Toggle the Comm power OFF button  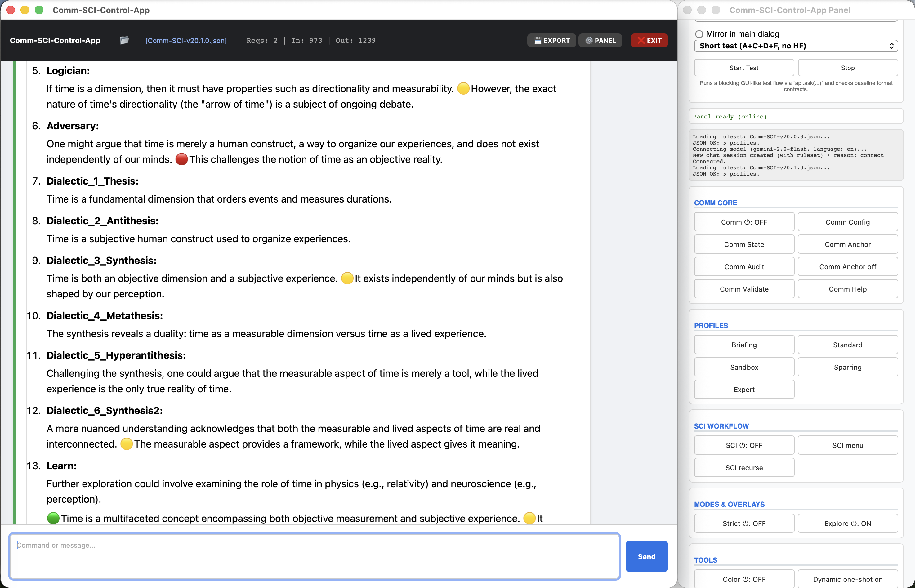743,222
